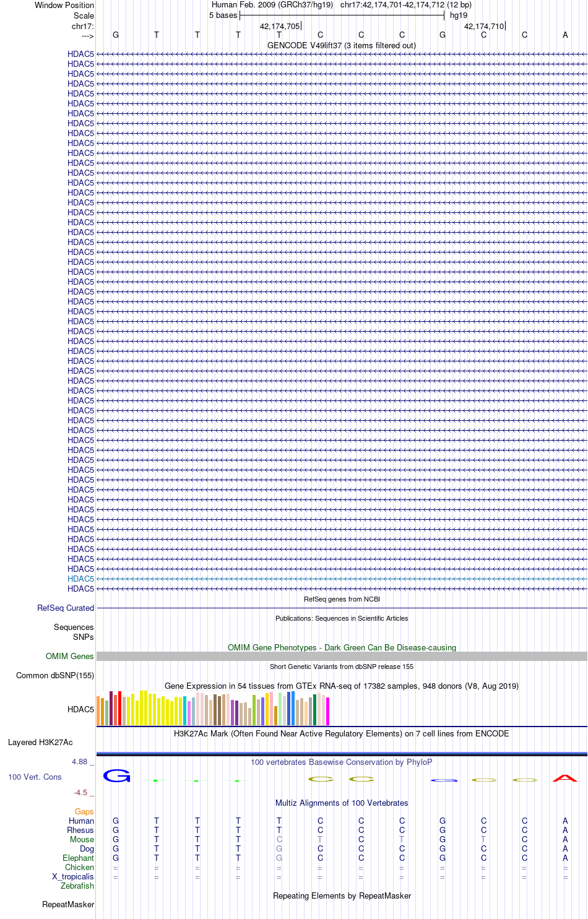Viewport: 588px width, 919px height.
Task: Click the Common dbSNP(155) track label
Action: (55, 676)
